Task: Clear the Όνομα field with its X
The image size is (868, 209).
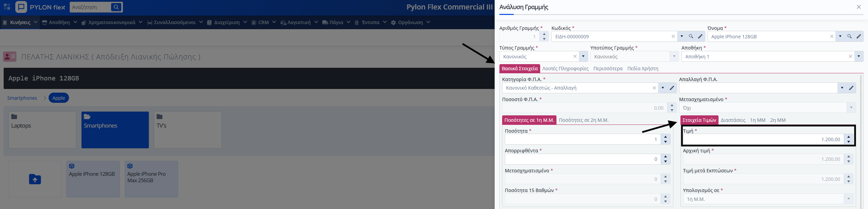Action: coord(832,36)
